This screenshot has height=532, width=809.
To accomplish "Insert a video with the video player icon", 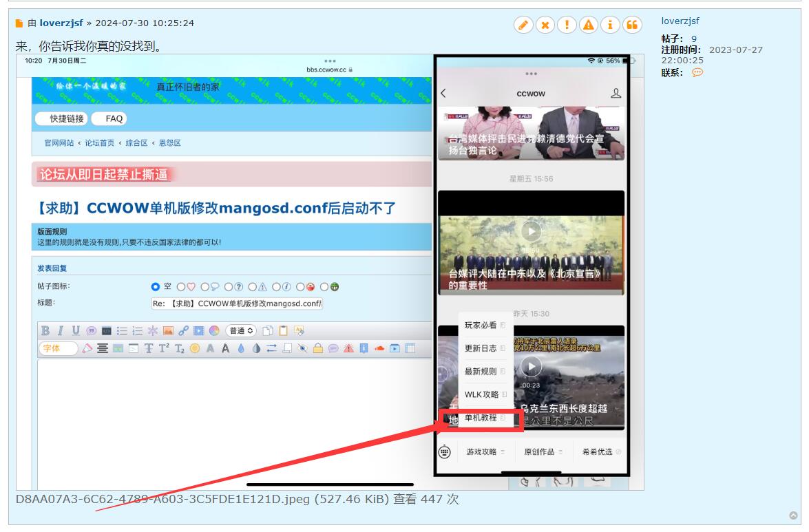I will pos(198,330).
